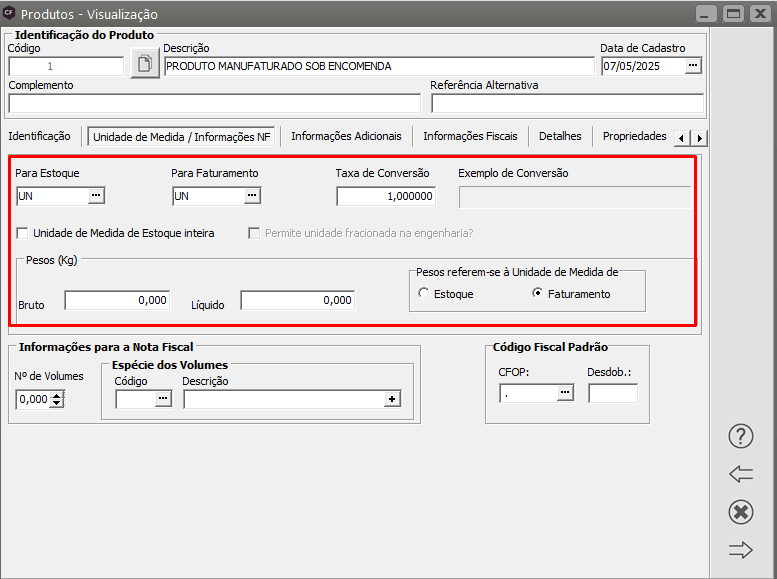
Task: Select the Estoque radio option
Action: tap(424, 294)
